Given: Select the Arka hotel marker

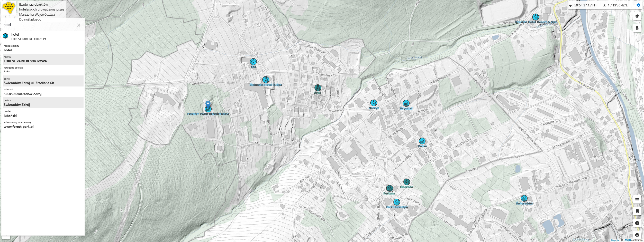Looking at the screenshot, I should point(318,88).
